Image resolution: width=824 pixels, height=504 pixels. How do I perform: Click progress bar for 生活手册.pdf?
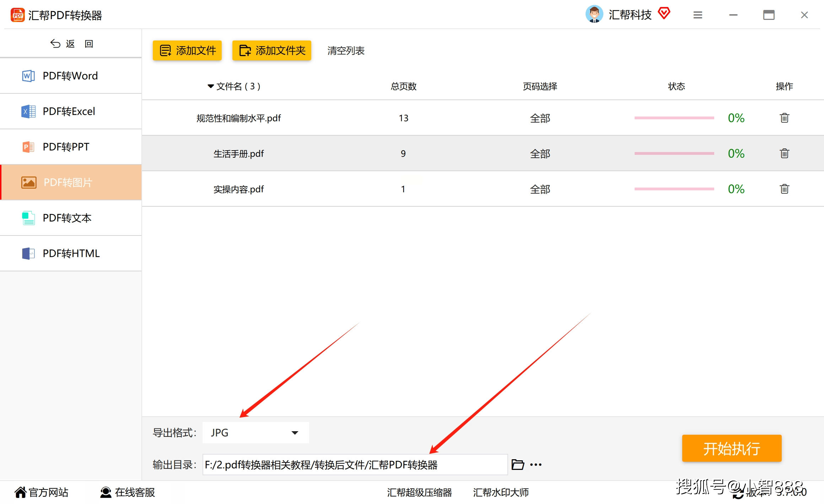[674, 153]
